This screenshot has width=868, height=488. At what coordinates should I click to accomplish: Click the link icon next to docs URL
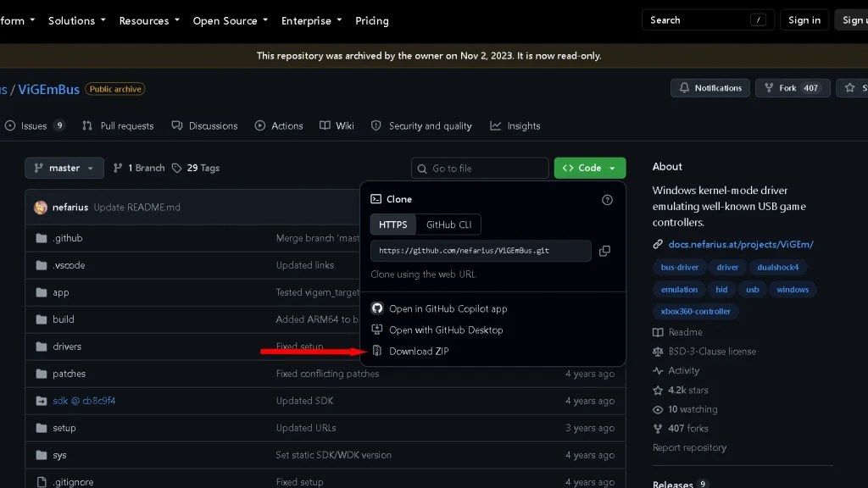point(658,244)
